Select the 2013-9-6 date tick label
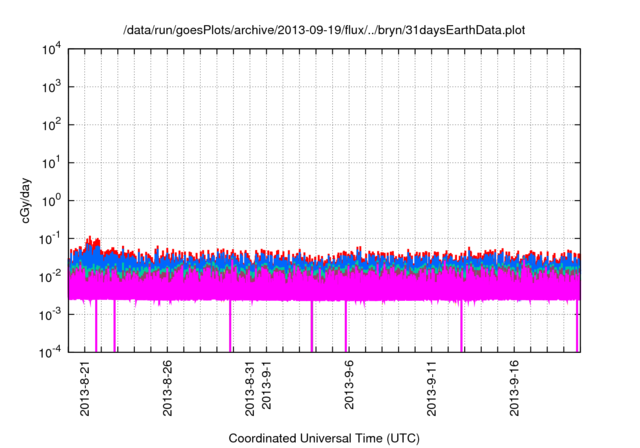Screen dimensions: 640x448 349,385
